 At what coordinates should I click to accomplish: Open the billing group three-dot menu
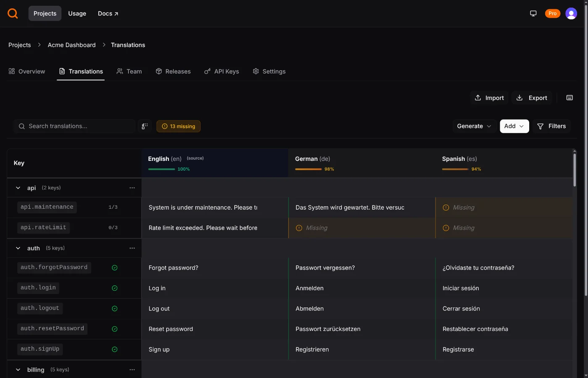132,370
